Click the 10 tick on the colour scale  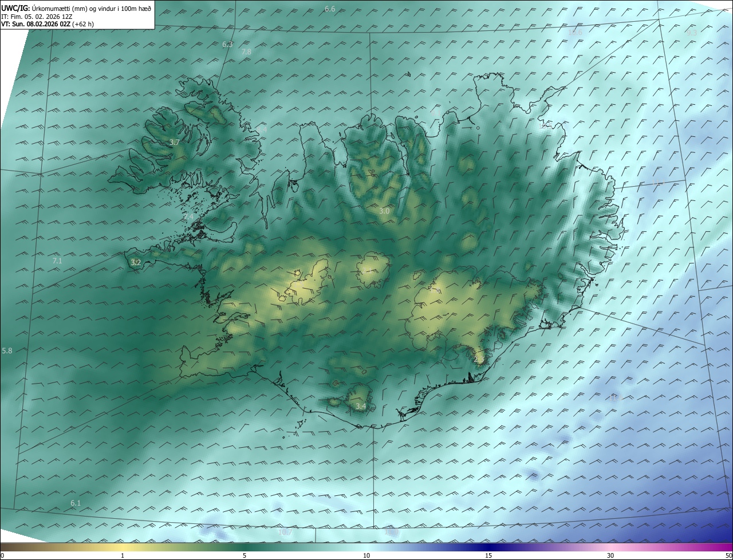pos(366,555)
